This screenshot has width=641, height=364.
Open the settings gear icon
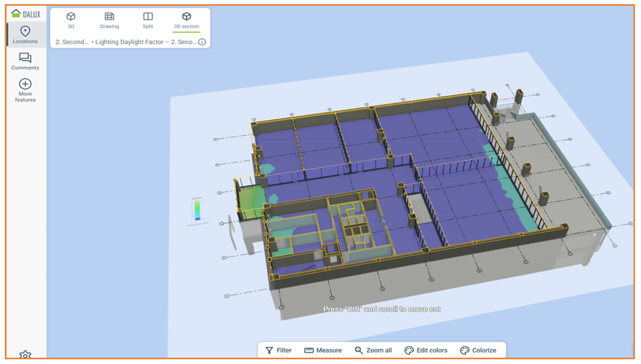click(25, 354)
